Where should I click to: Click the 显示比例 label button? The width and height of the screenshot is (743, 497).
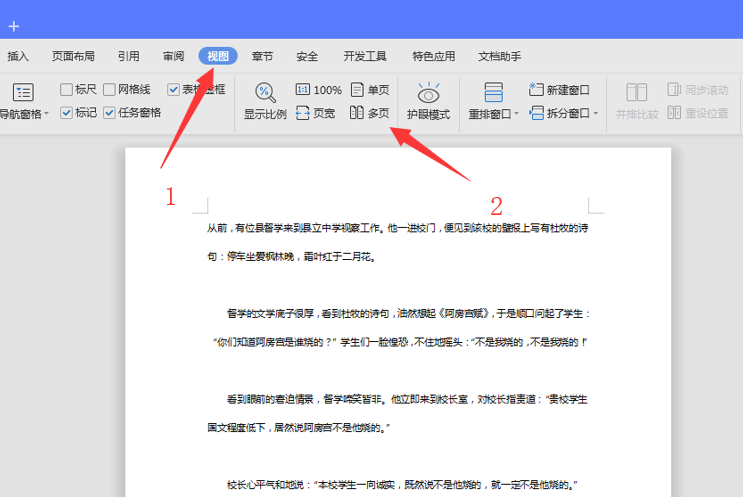(265, 114)
